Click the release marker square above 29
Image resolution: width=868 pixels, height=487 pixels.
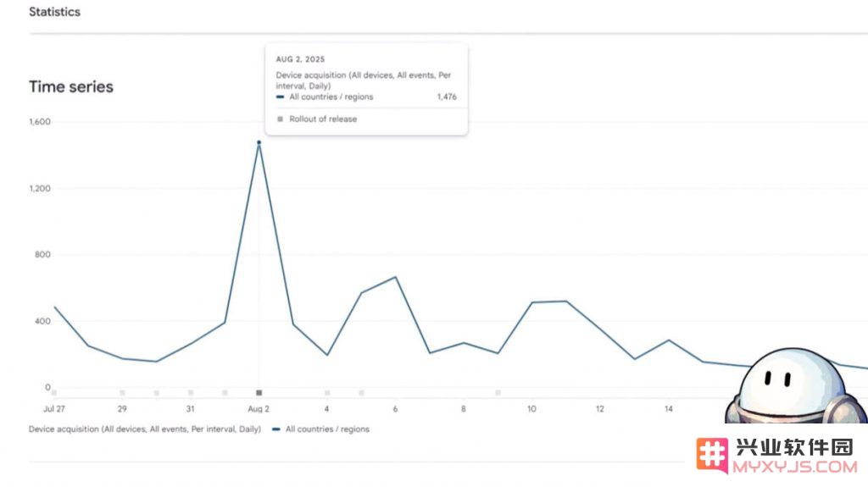point(122,393)
